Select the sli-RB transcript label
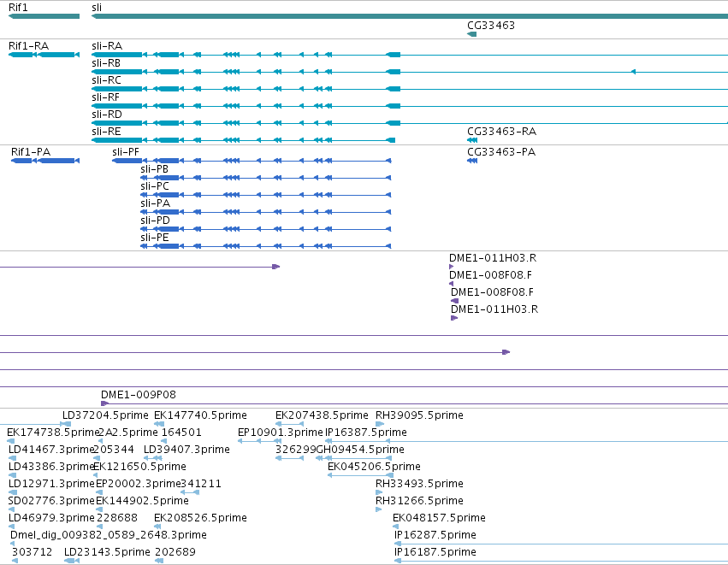Viewport: 728px width, 565px height. tap(106, 63)
